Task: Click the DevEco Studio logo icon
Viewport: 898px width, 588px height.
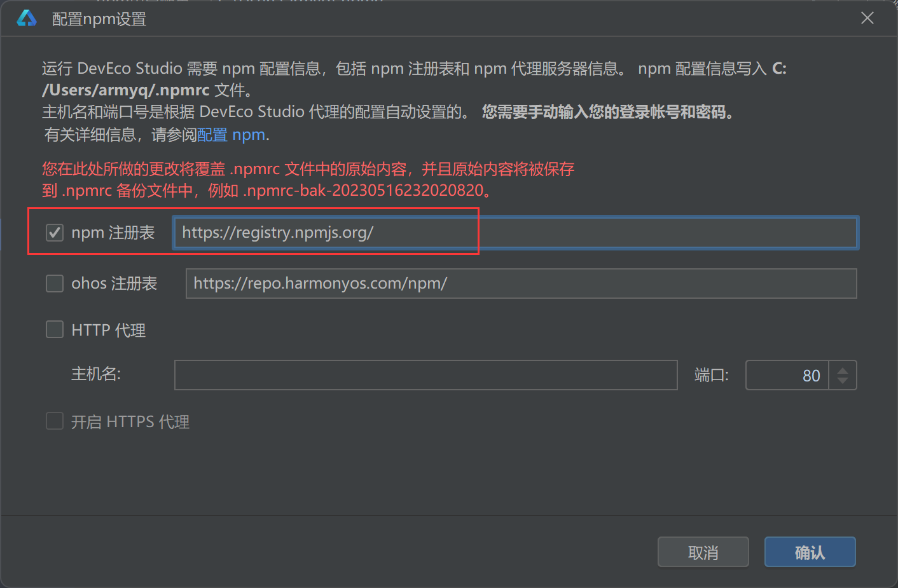Action: [27, 18]
